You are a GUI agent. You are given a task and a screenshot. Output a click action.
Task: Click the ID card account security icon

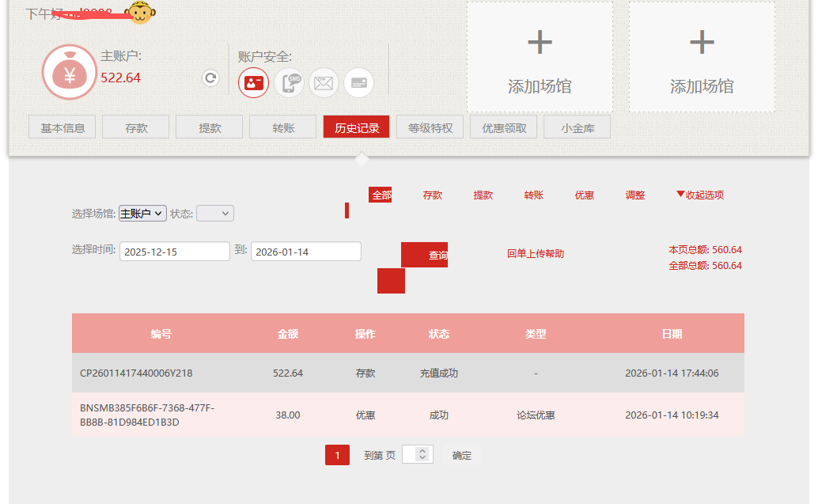point(253,82)
